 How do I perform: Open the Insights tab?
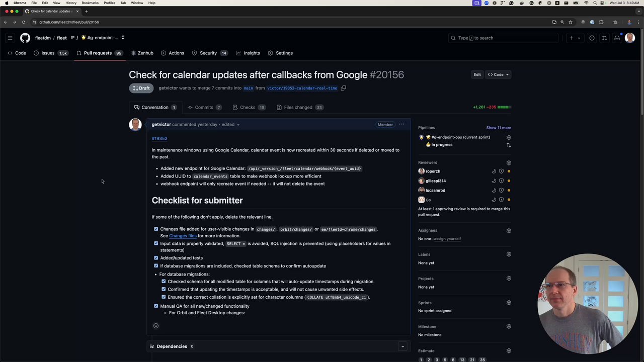(248, 53)
